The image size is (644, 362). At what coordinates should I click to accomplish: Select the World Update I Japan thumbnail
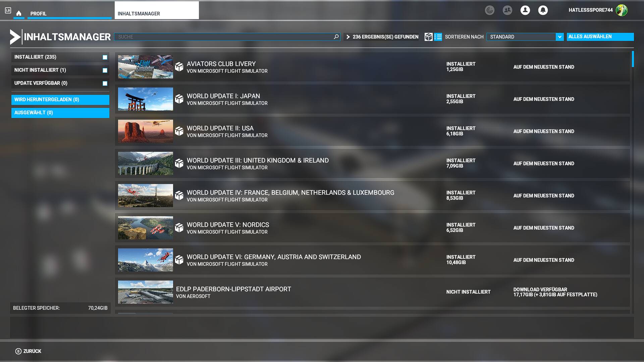(x=146, y=99)
